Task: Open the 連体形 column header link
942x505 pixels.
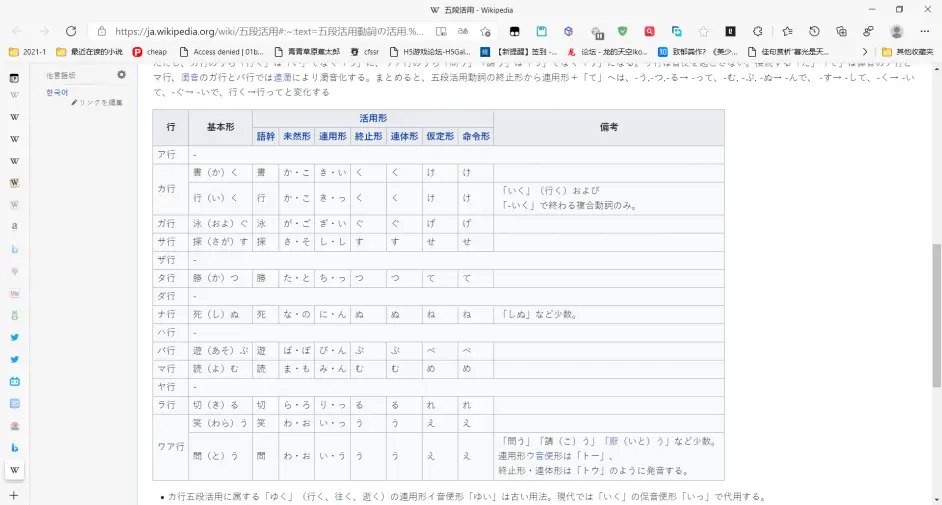Action: tap(404, 136)
